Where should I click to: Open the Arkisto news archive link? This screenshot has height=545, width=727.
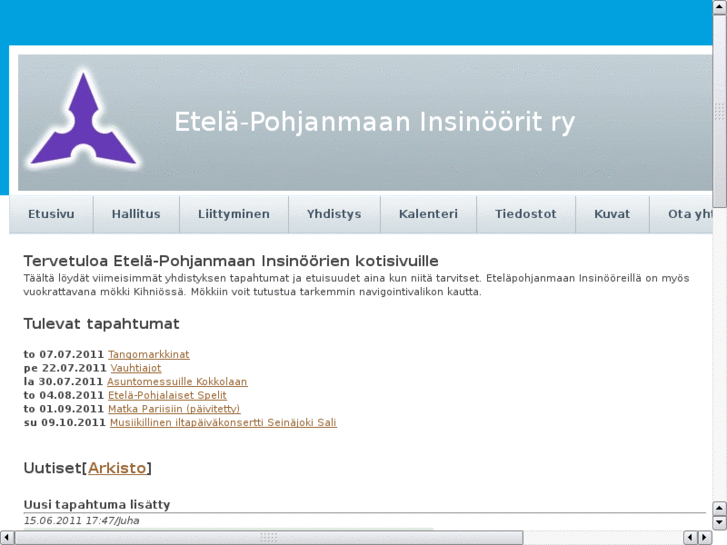coord(117,468)
